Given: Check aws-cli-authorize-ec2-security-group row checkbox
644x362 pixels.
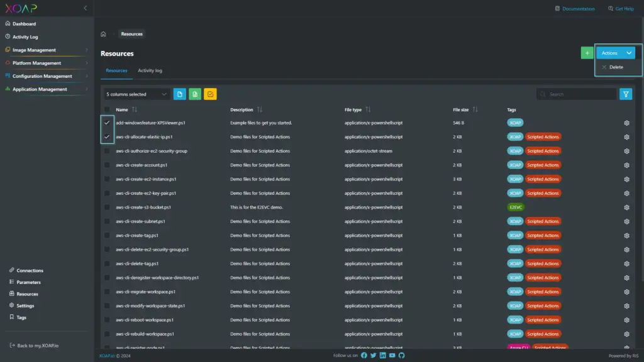Looking at the screenshot, I should (107, 151).
